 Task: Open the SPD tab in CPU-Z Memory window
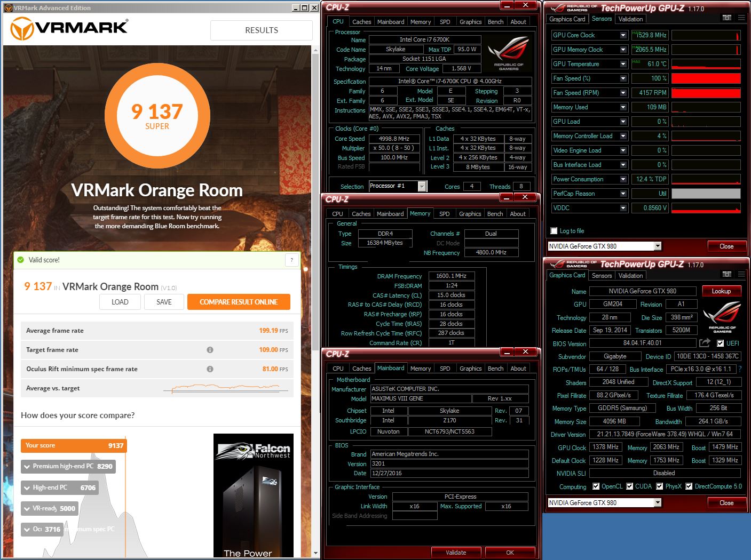pyautogui.click(x=445, y=214)
